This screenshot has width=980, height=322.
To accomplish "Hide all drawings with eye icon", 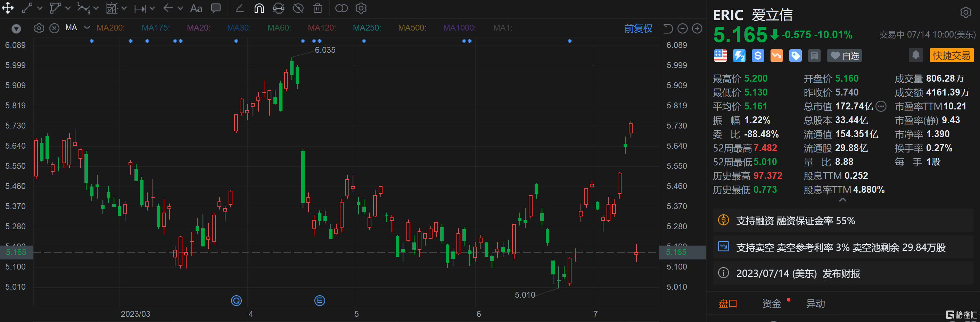I will 298,8.
